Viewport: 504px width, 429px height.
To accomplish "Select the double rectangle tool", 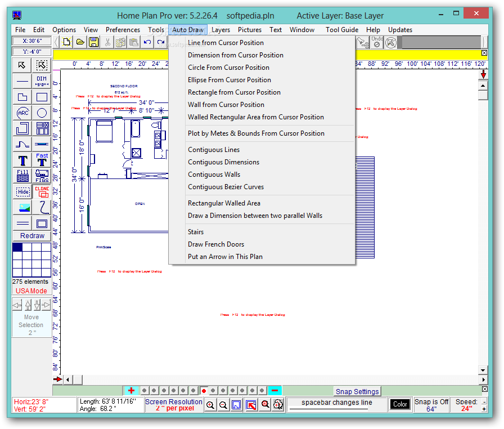I will (42, 223).
